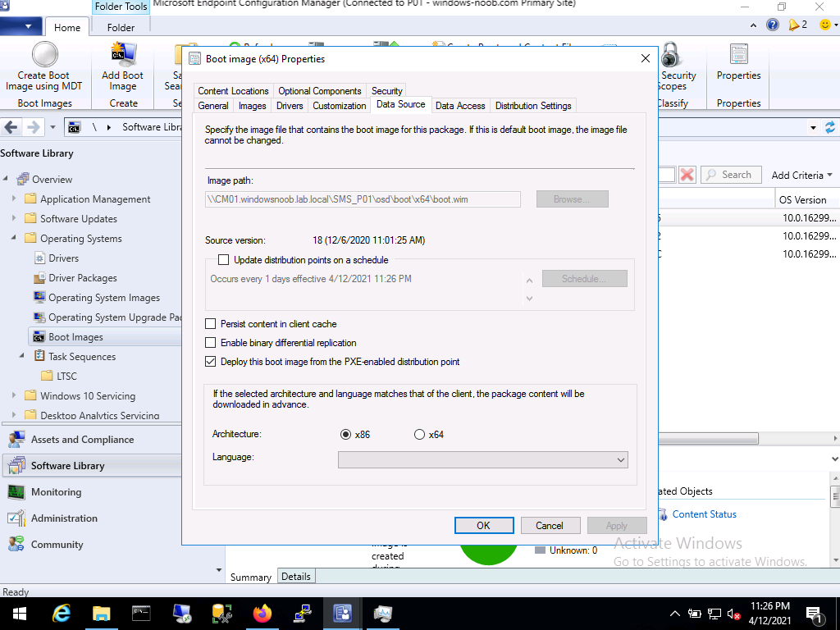This screenshot has height=630, width=840.
Task: Expand Windows 10 Servicing node
Action: pyautogui.click(x=14, y=395)
